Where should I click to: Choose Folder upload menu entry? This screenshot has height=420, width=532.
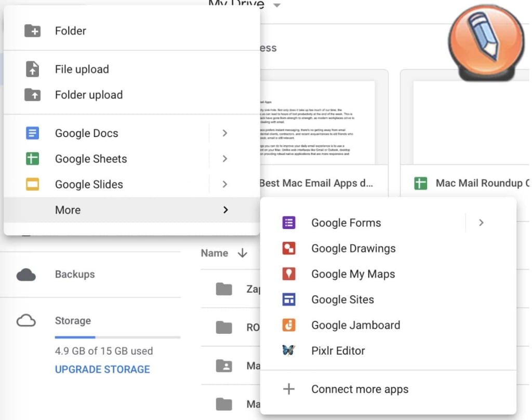[131, 94]
